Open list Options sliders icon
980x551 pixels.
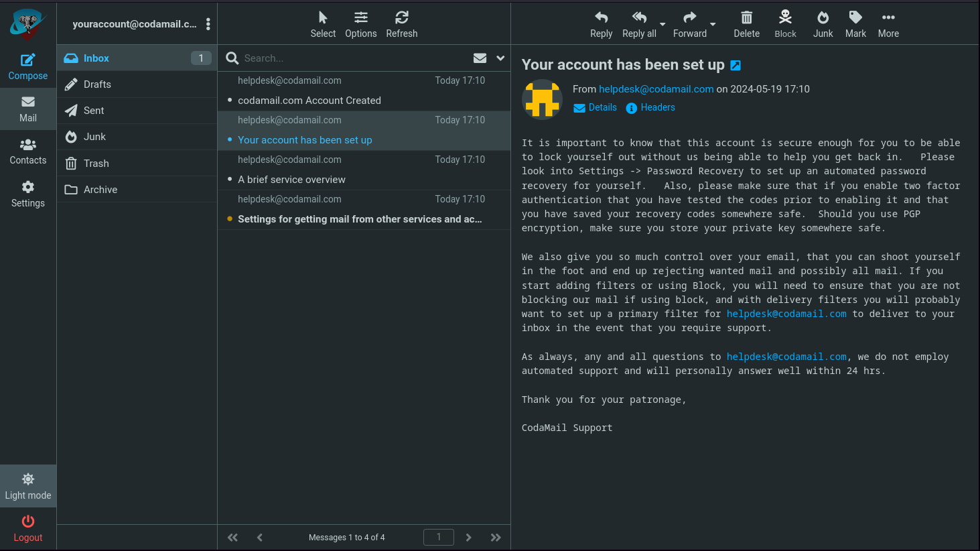[x=361, y=24]
